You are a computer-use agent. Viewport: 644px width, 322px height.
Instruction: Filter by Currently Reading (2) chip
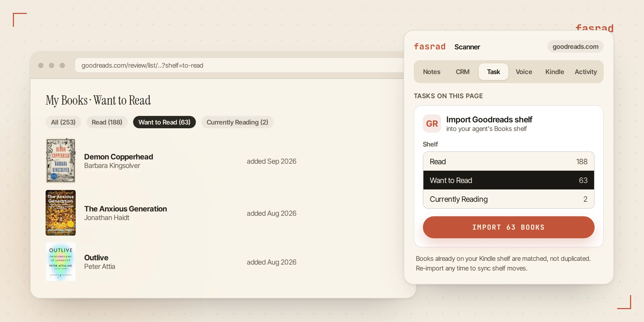[x=237, y=122]
